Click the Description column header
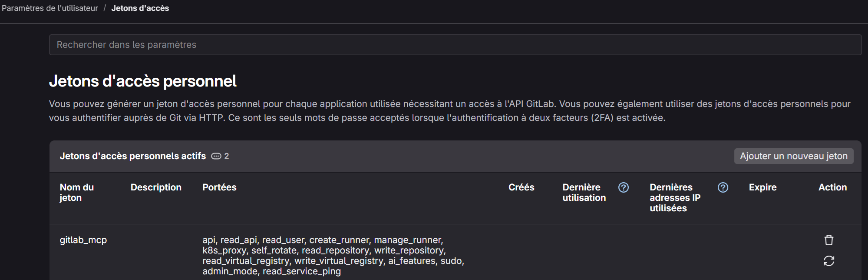Screen dimensions: 868x280 pyautogui.click(x=156, y=187)
